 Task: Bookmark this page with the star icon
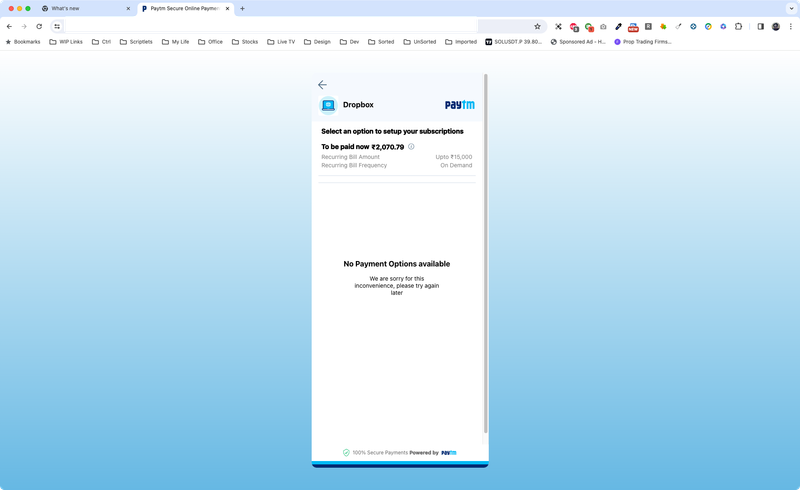click(x=537, y=27)
